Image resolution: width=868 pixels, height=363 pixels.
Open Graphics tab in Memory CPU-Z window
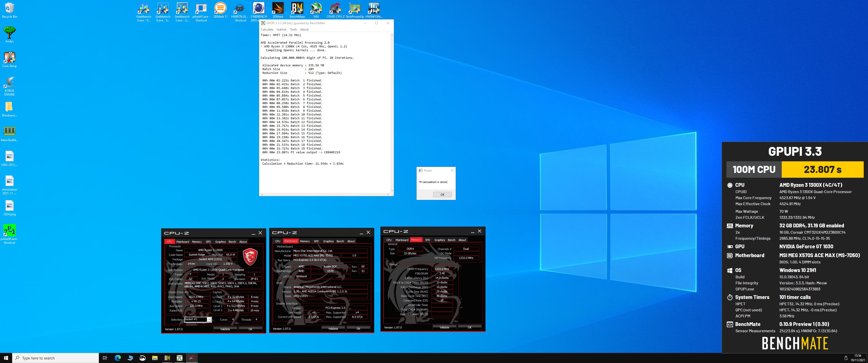coord(439,240)
